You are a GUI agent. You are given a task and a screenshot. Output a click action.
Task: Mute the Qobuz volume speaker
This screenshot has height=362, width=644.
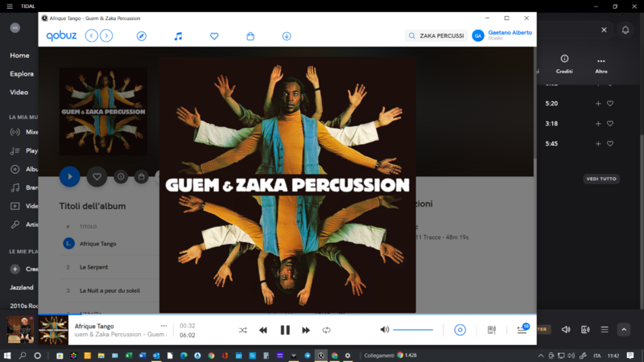click(385, 330)
